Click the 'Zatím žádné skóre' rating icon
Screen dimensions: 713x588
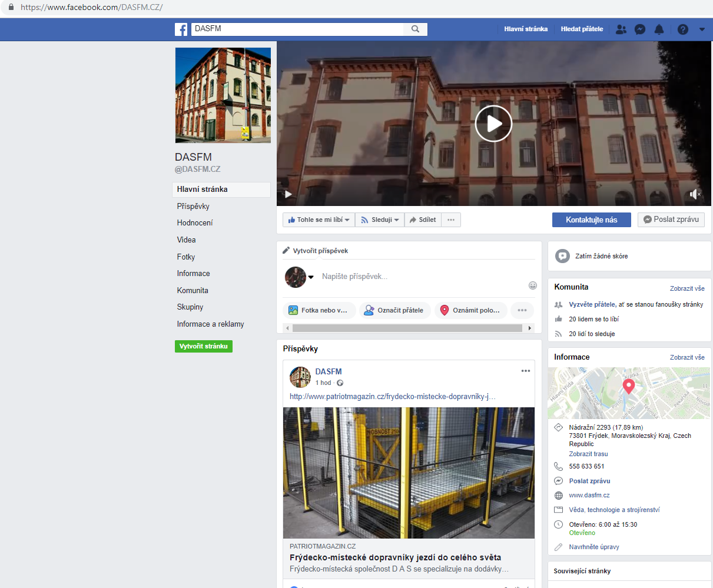coord(563,256)
